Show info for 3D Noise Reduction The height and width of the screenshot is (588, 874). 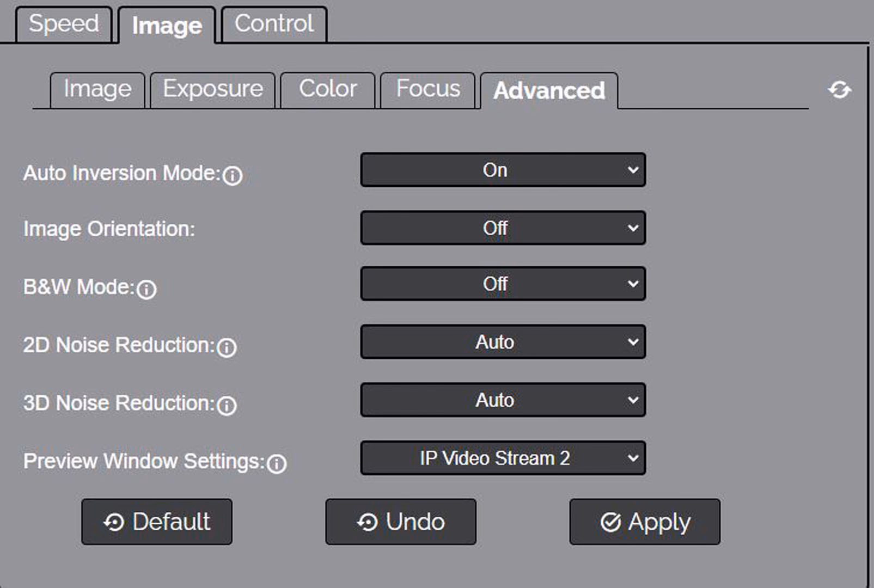[227, 406]
